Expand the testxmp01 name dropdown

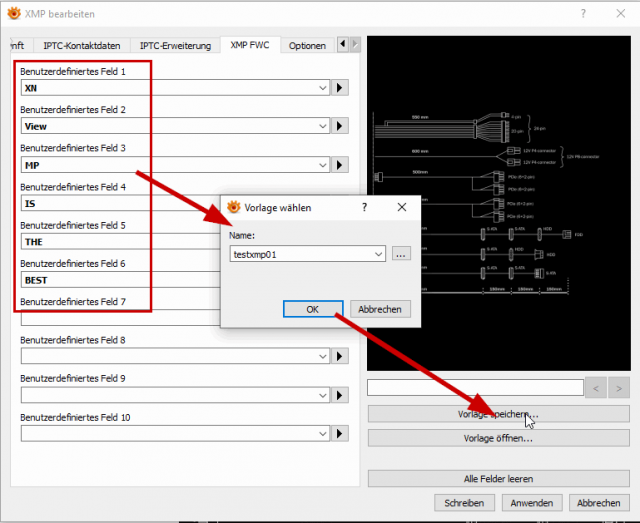point(378,254)
